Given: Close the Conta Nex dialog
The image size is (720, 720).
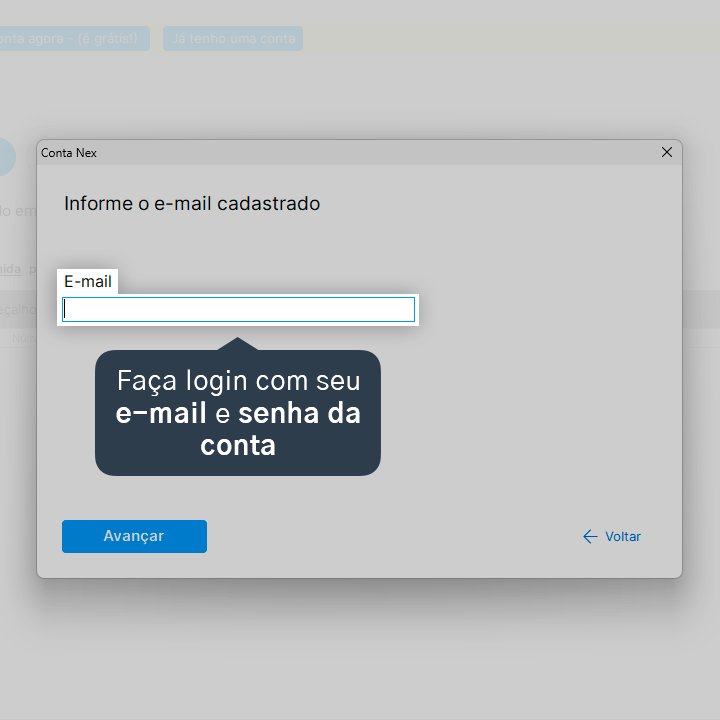Looking at the screenshot, I should click(667, 152).
